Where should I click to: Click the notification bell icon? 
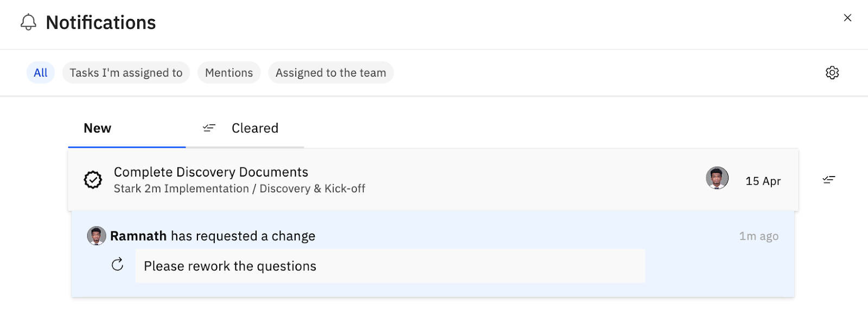pyautogui.click(x=28, y=22)
